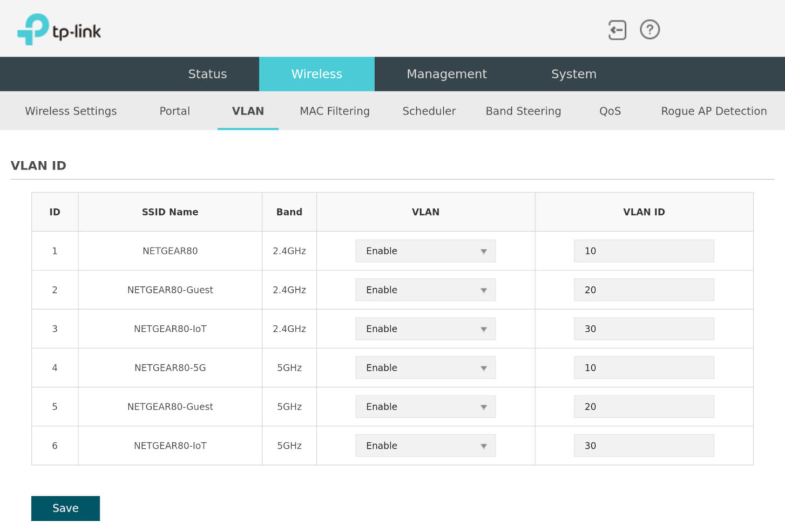Focus VLAN ID field for row 3 IoT

coord(644,329)
